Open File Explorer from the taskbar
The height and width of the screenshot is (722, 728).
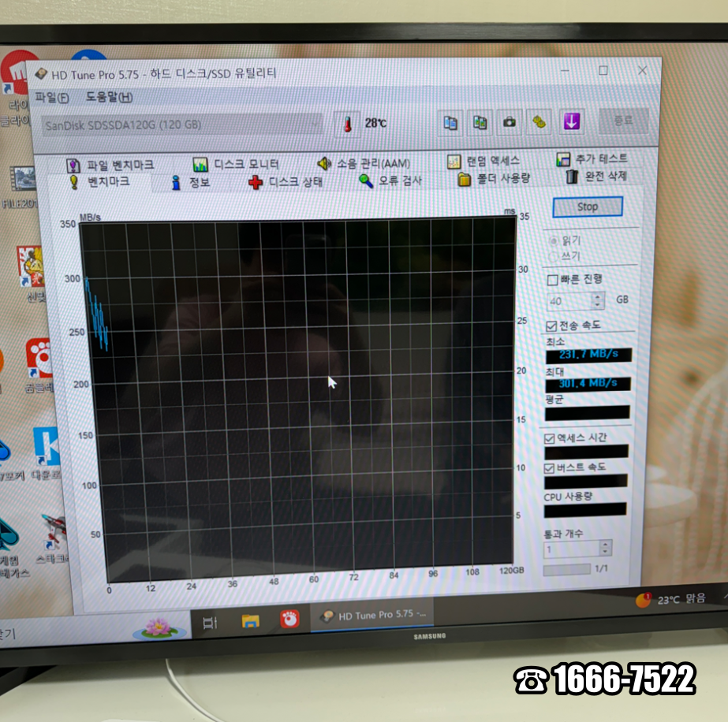pyautogui.click(x=250, y=620)
